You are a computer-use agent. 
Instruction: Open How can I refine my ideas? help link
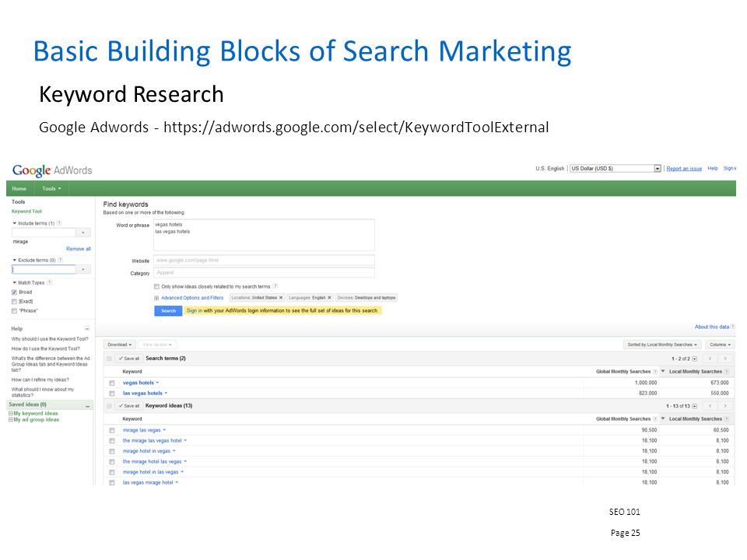[40, 380]
